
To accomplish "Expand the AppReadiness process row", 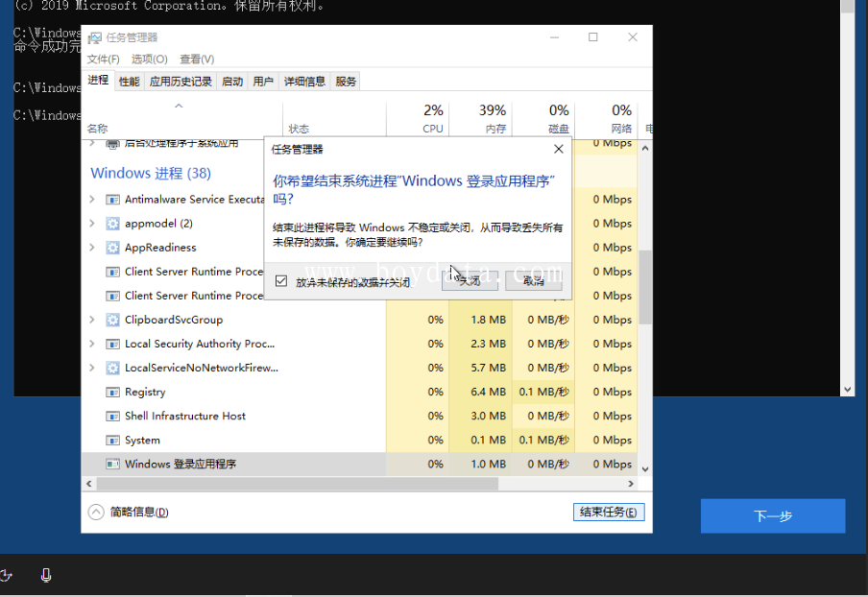I will click(92, 248).
